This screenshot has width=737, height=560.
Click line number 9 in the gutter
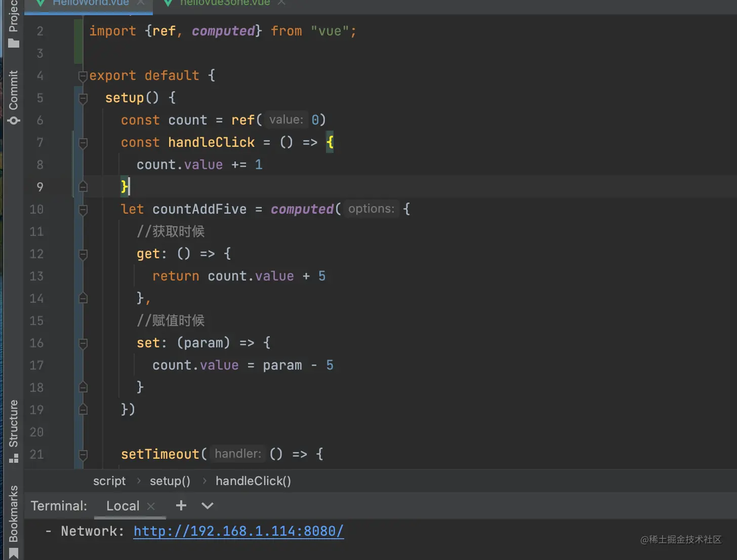pyautogui.click(x=40, y=187)
